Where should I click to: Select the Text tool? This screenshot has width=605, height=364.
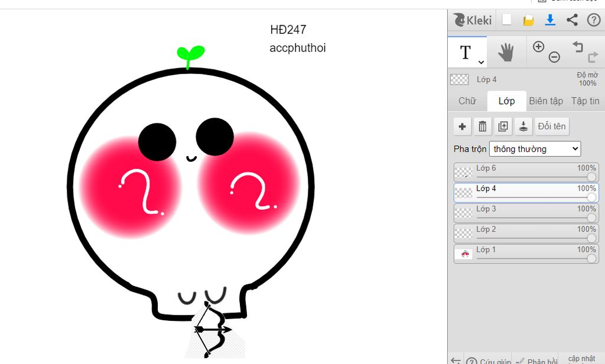(466, 52)
